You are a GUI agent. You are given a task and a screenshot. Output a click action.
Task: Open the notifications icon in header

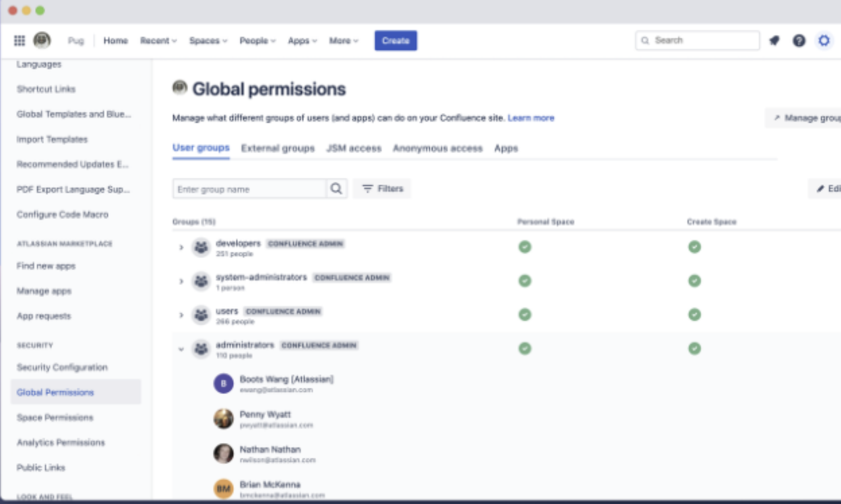(x=774, y=41)
